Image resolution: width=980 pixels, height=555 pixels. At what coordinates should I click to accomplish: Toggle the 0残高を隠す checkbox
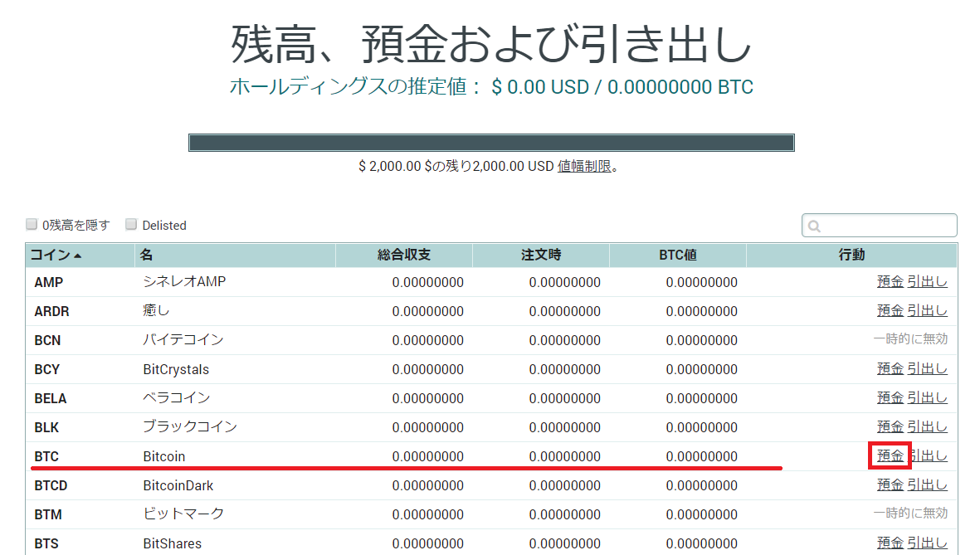(x=32, y=224)
